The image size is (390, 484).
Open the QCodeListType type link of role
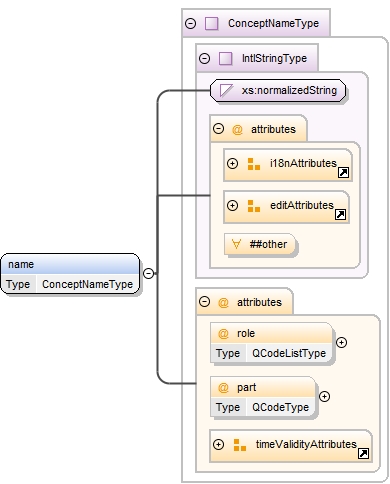pyautogui.click(x=289, y=353)
